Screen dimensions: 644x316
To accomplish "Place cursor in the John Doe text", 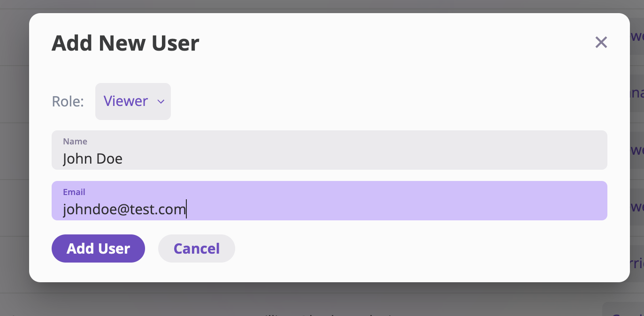I will [93, 158].
